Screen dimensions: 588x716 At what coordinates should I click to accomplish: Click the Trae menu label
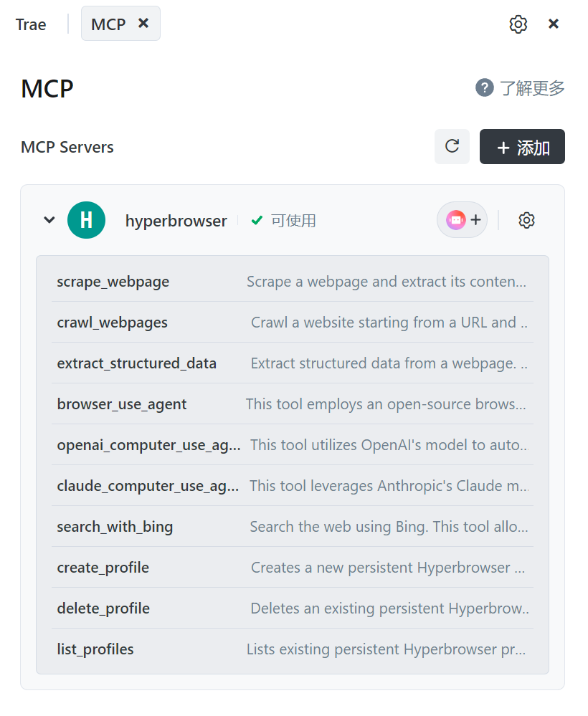coord(29,24)
